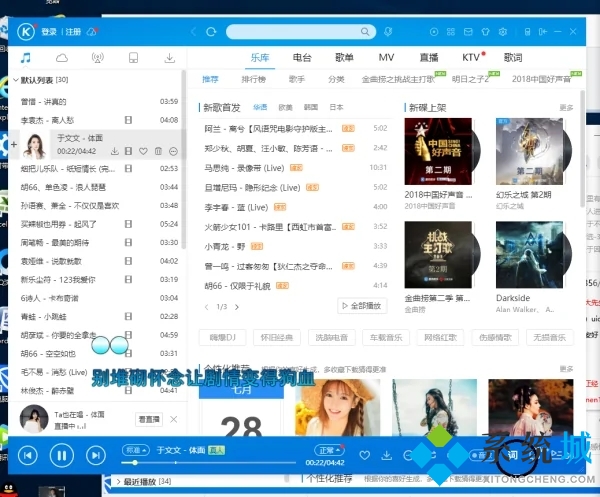The width and height of the screenshot is (600, 497).
Task: Open the download manager sidebar tab
Action: pos(170,58)
